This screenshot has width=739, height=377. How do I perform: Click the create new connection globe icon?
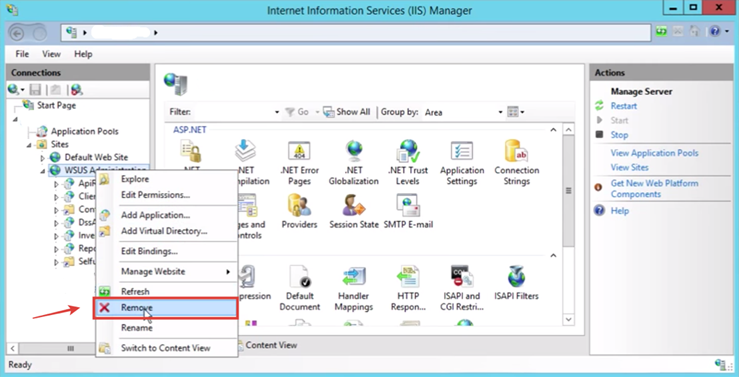coord(13,89)
